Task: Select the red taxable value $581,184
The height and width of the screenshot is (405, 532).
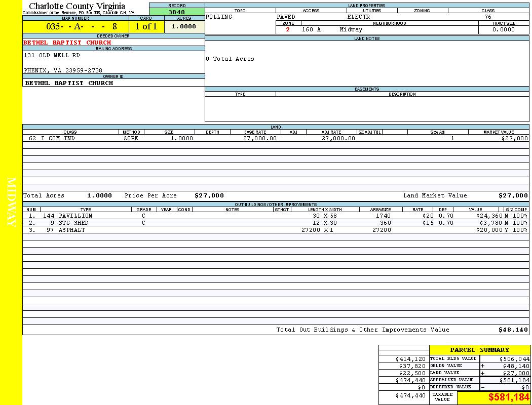Action: pos(509,397)
